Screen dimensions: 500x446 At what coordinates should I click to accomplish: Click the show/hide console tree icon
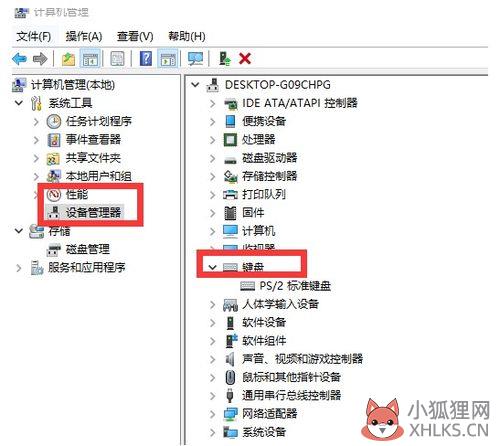(x=90, y=59)
